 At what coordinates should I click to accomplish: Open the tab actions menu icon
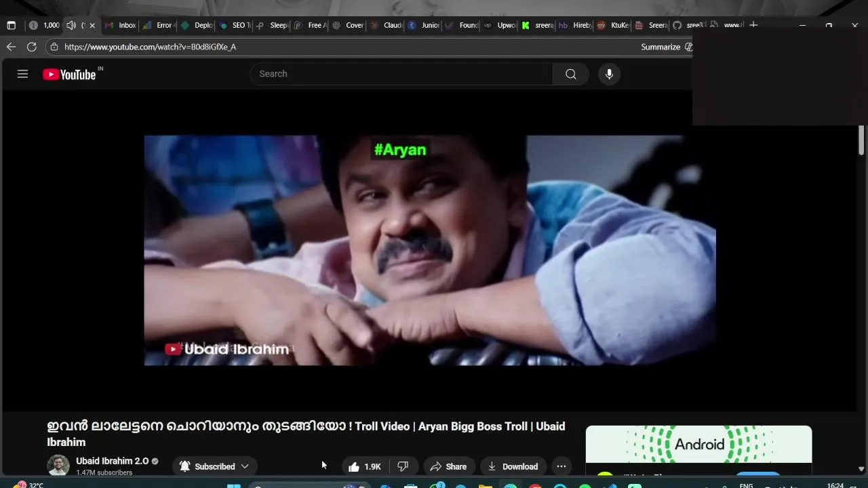click(11, 25)
